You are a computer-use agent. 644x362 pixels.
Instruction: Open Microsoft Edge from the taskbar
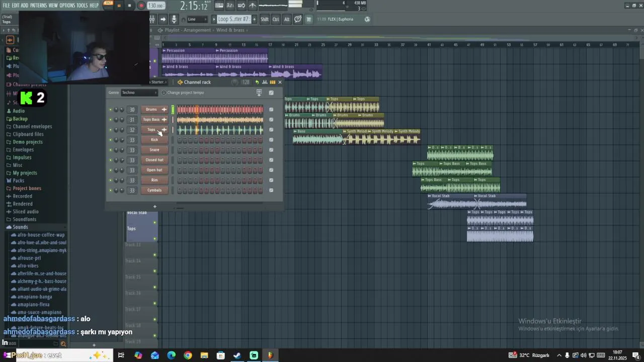[x=171, y=355]
